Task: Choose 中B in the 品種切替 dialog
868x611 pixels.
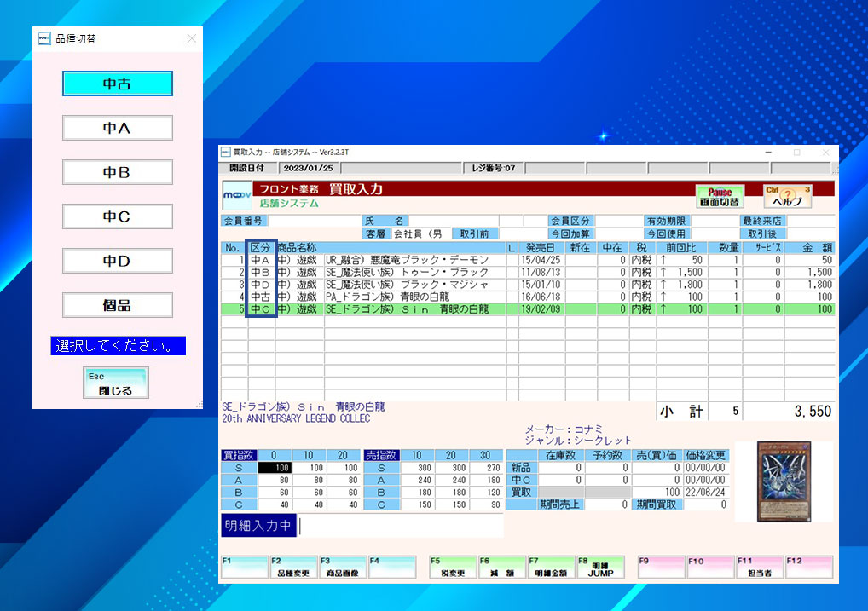Action: pos(118,172)
